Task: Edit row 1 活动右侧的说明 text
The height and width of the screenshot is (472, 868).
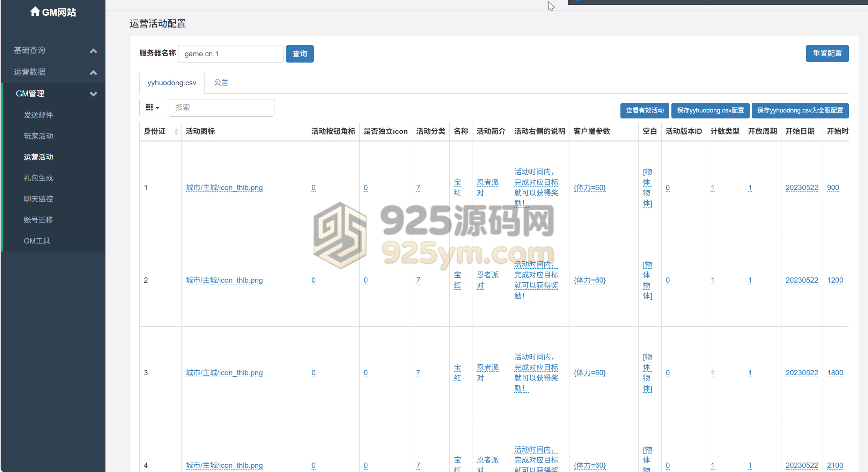Action: [536, 188]
